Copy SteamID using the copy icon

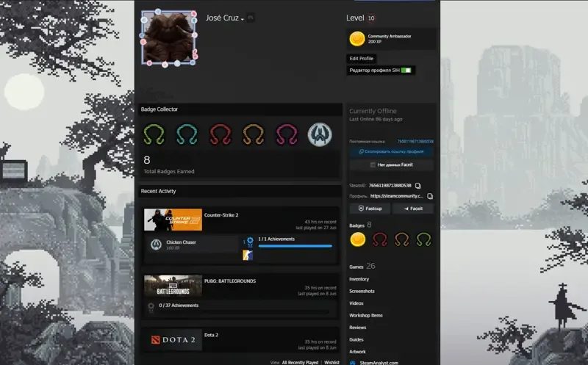418,186
